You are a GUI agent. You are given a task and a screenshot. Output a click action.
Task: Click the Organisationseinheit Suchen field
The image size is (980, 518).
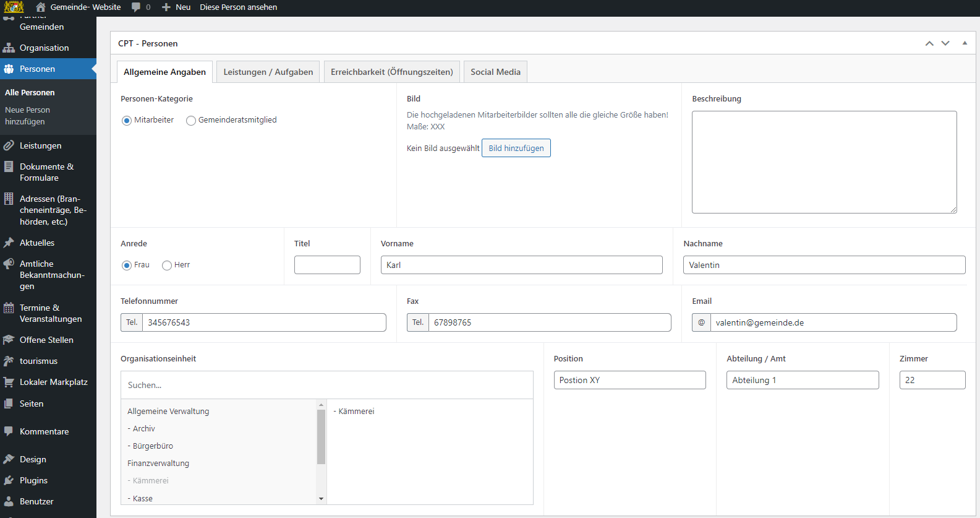click(326, 385)
